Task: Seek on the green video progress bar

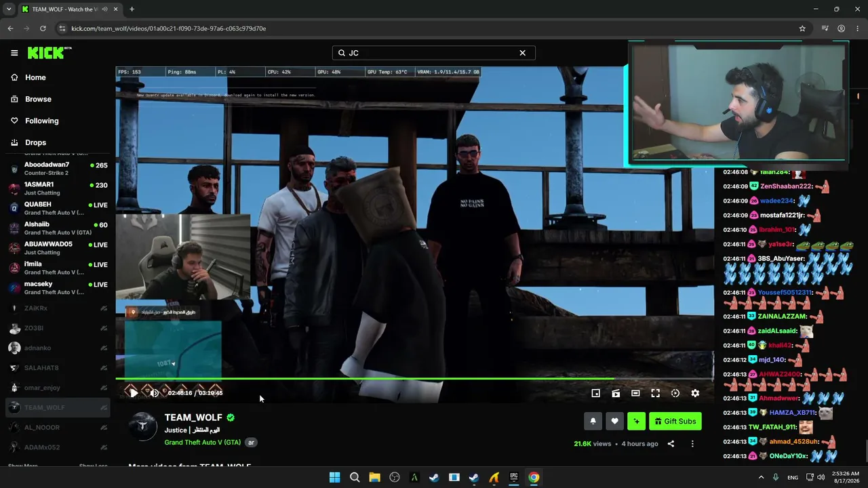Action: click(414, 378)
